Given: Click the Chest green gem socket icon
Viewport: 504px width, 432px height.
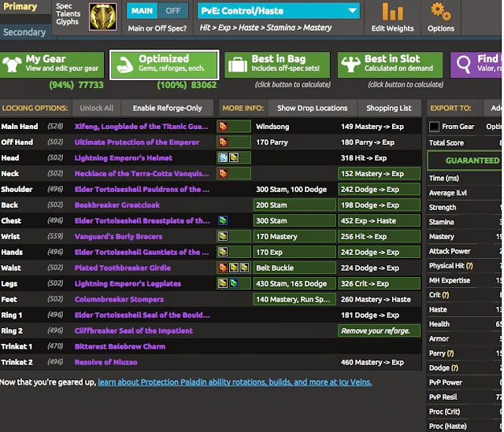Looking at the screenshot, I should (x=223, y=220).
